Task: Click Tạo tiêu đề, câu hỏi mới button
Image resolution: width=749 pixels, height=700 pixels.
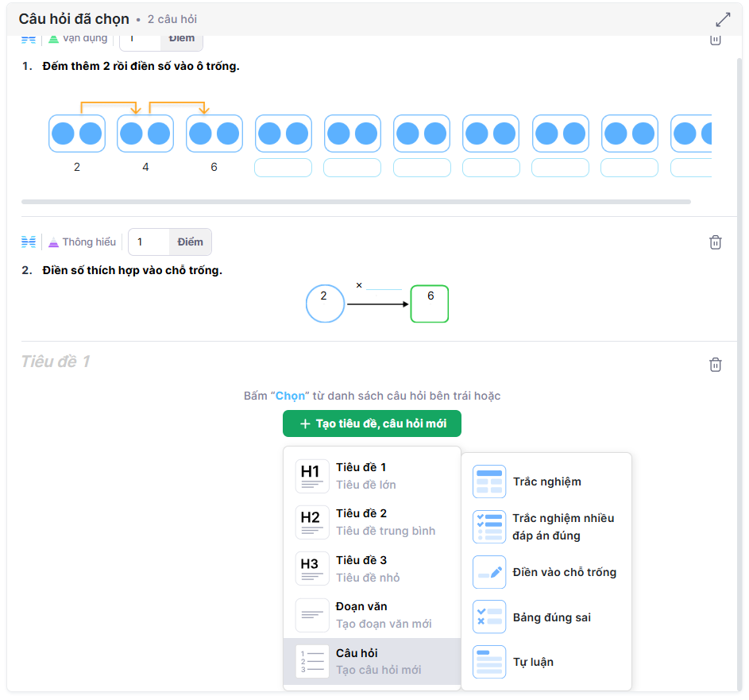Action: (372, 423)
